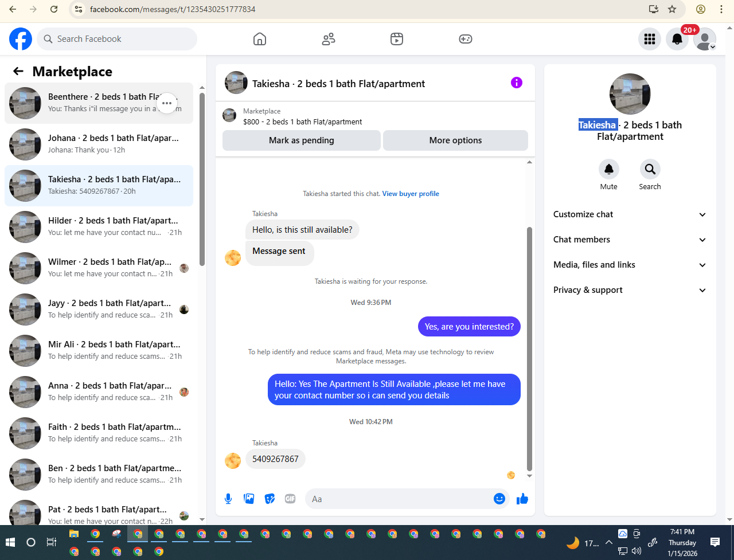This screenshot has width=734, height=560.
Task: Go back using the Marketplace back arrow
Action: [x=18, y=71]
